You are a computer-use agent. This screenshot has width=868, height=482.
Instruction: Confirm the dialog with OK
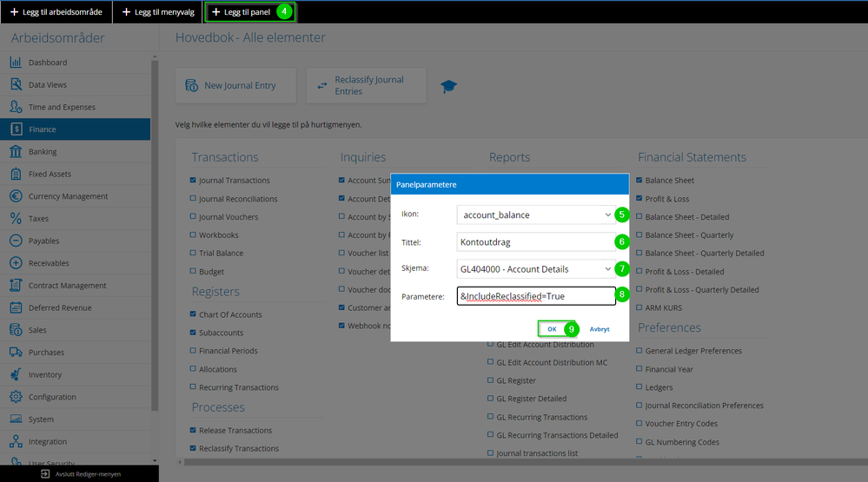click(x=552, y=328)
